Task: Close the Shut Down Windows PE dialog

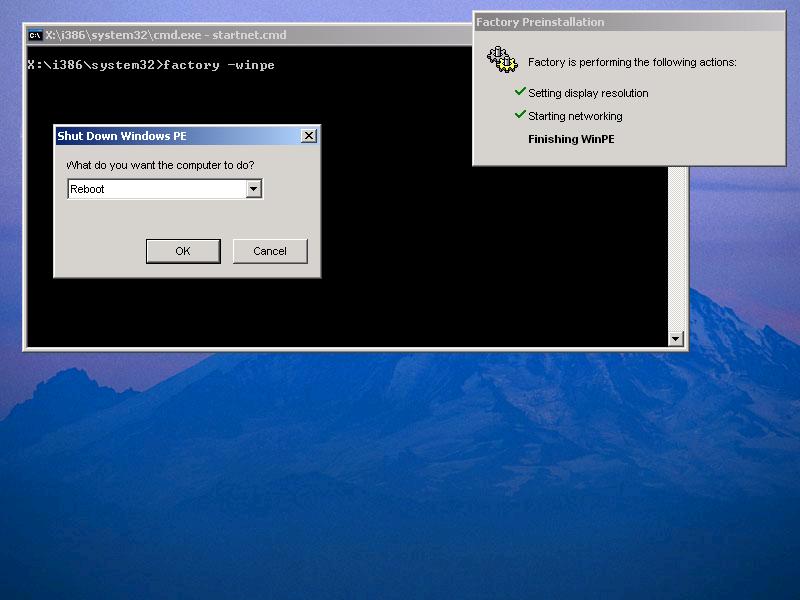Action: [x=309, y=136]
